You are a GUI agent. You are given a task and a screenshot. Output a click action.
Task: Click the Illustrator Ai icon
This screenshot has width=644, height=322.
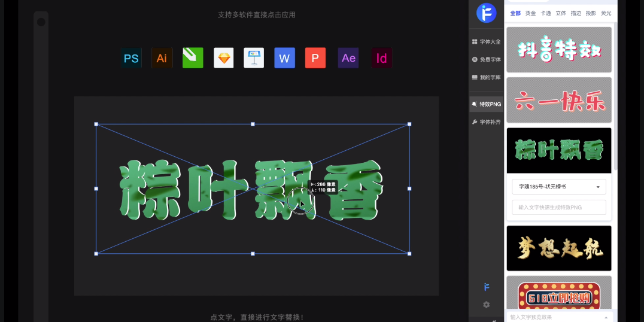pos(162,58)
